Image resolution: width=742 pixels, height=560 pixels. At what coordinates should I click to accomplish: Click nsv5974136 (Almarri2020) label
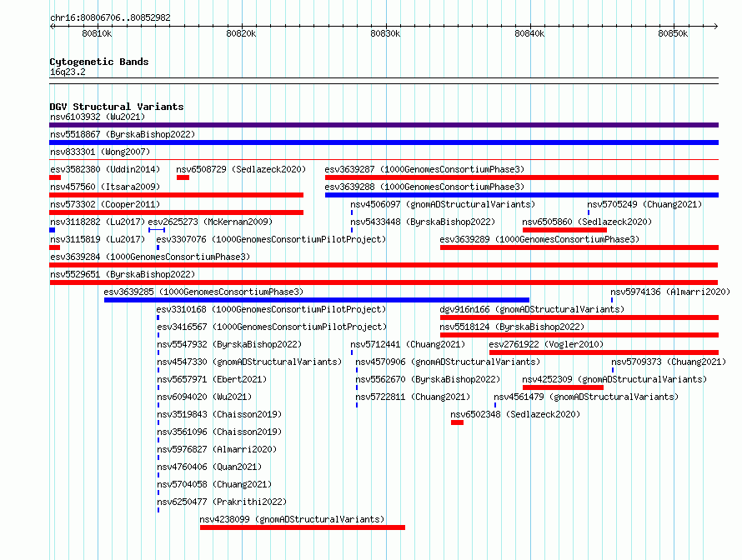tap(670, 292)
